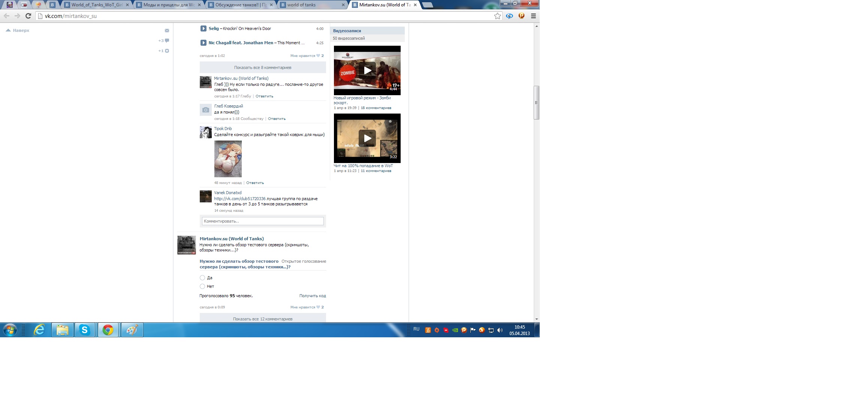Click the Java update tray icon
The height and width of the screenshot is (407, 868).
click(x=428, y=330)
